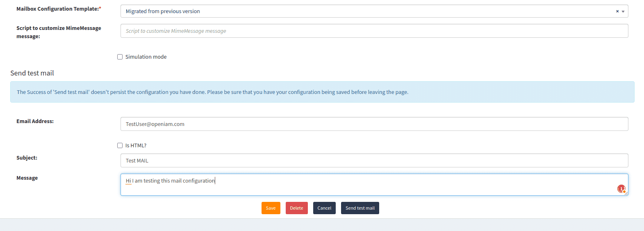Click the Send test mail section heading

[32, 73]
